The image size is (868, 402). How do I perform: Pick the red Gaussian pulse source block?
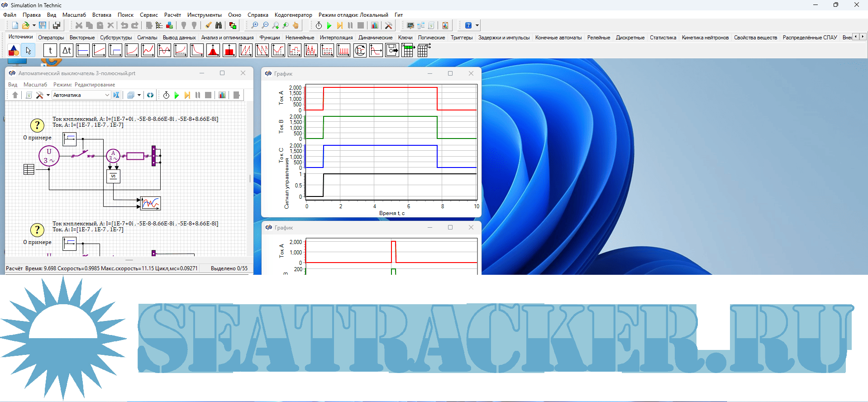213,51
